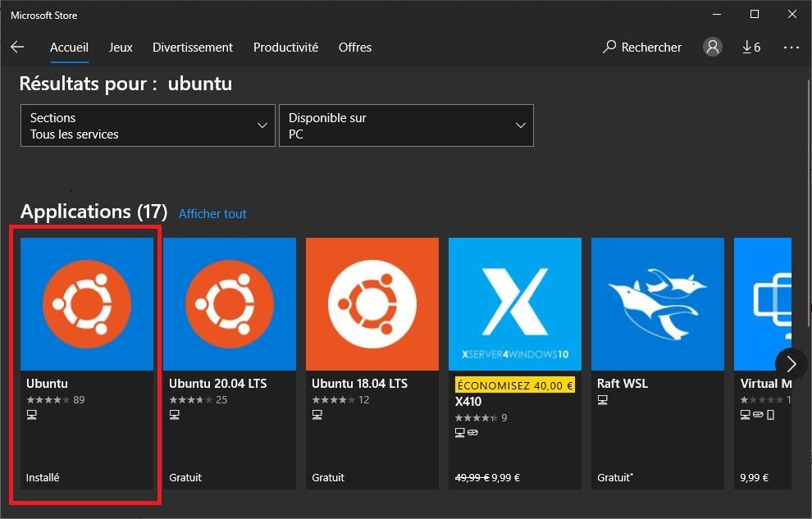The width and height of the screenshot is (812, 519).
Task: Click the Afficher tout link
Action: (x=212, y=214)
